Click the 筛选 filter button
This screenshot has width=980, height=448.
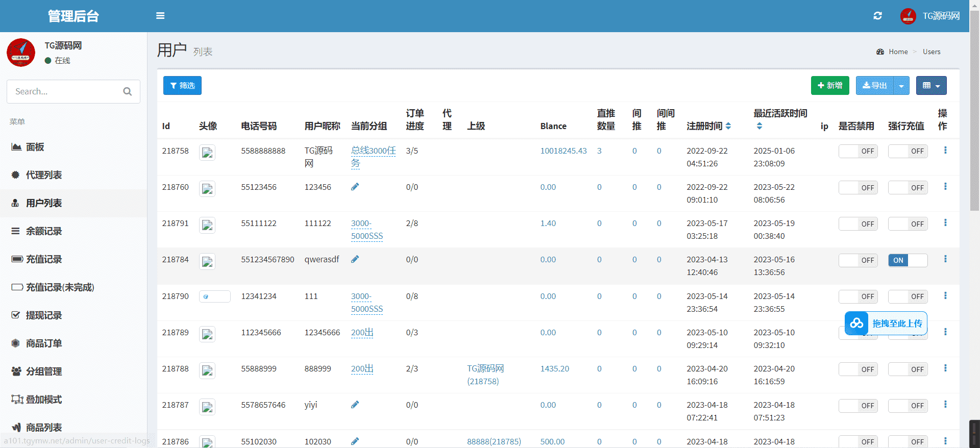coord(182,86)
